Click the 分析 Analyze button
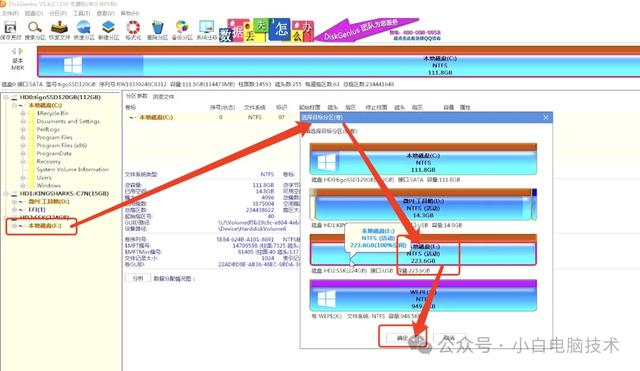Screen dimensions: 640x371 138,278
